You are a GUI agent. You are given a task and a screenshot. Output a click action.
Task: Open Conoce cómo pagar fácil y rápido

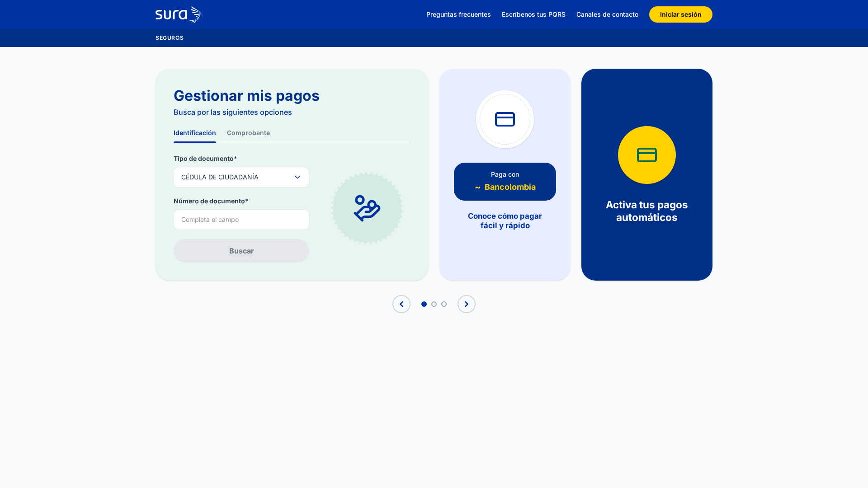505,221
